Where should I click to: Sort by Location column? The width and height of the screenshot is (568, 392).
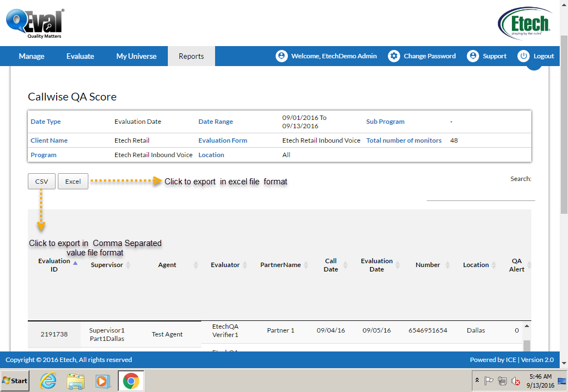point(476,265)
